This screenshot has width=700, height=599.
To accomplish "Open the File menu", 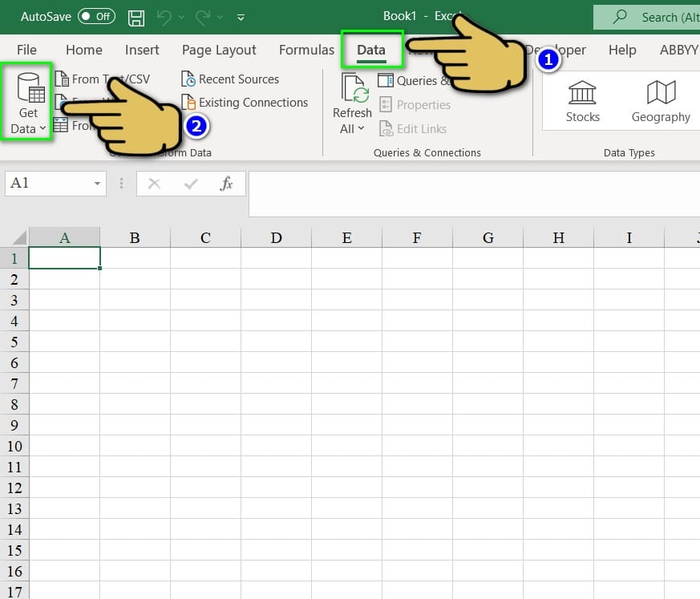I will tap(26, 50).
